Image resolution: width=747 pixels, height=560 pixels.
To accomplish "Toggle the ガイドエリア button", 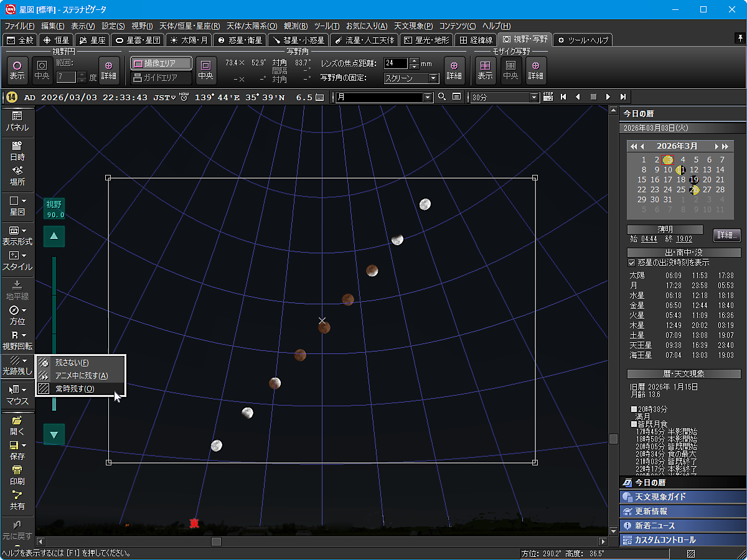I will [x=161, y=78].
